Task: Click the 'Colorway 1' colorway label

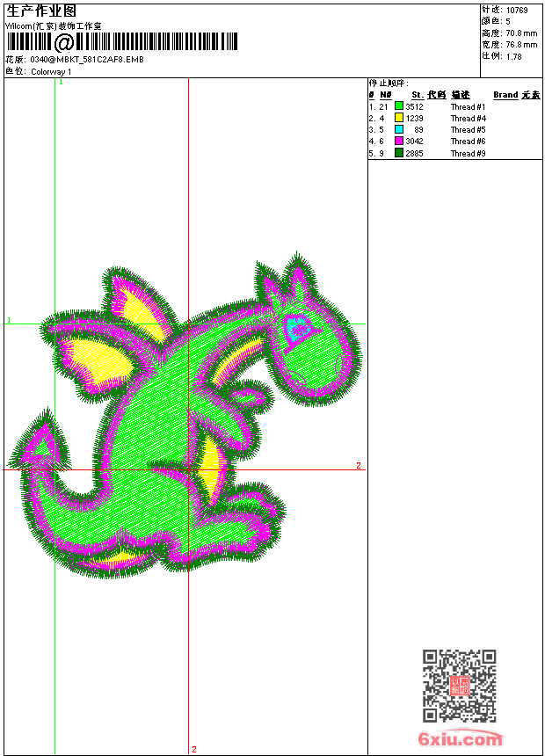Action: [x=51, y=72]
